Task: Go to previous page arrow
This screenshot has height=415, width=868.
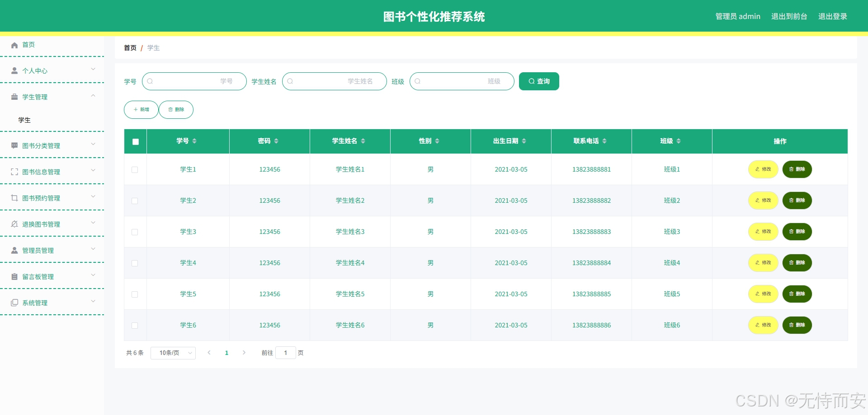Action: click(209, 353)
